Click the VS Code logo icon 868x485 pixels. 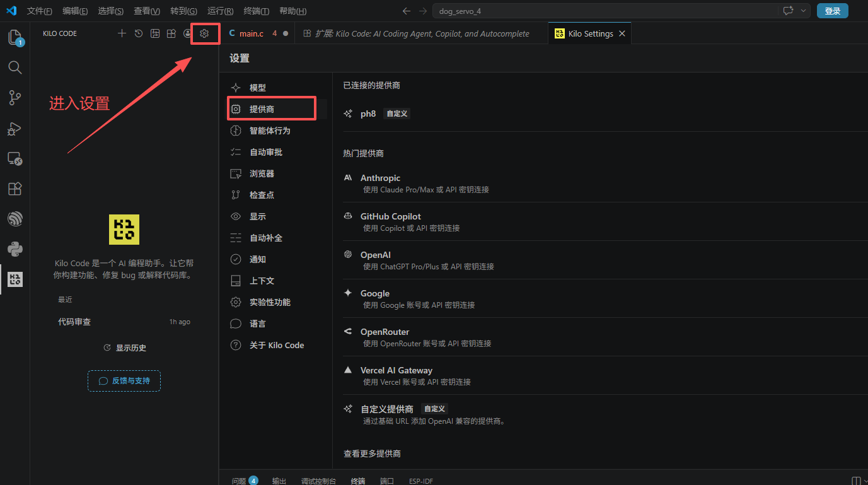[11, 11]
